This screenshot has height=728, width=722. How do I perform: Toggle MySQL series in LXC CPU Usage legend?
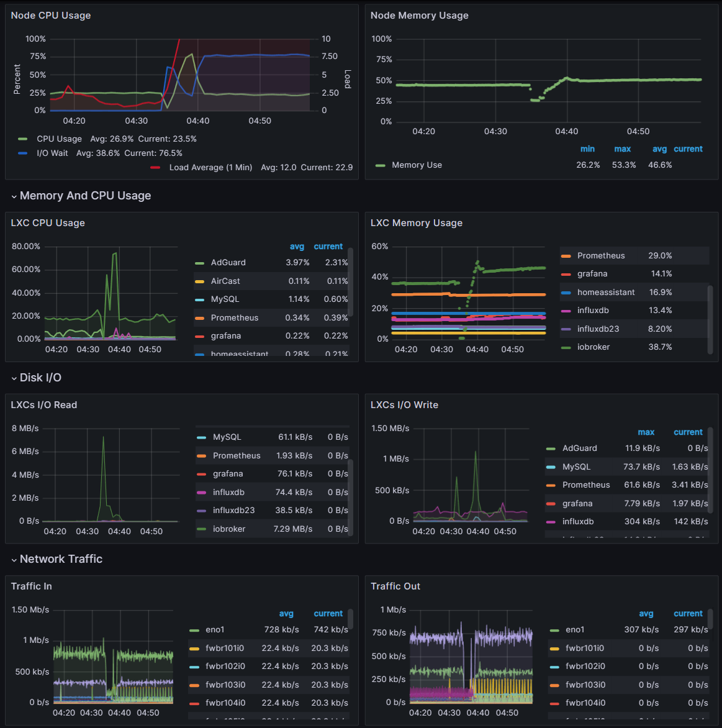(x=225, y=299)
